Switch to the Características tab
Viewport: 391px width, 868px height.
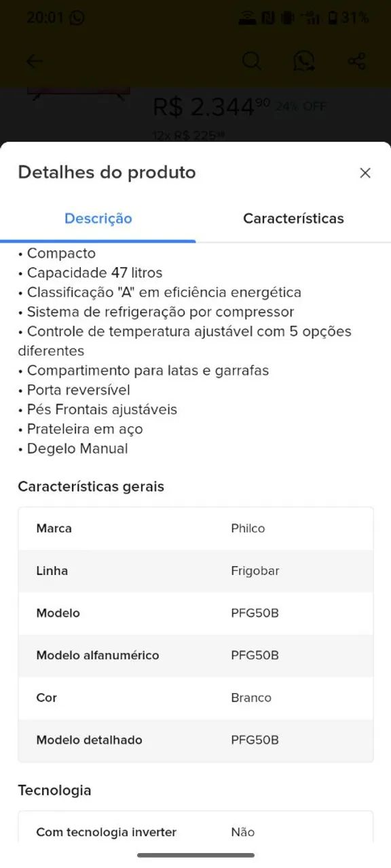293,218
